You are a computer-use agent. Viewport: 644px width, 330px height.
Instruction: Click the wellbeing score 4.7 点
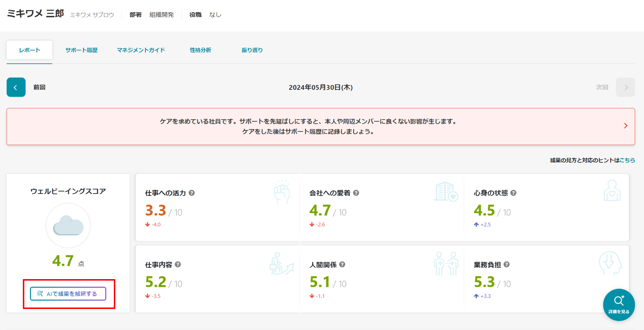click(68, 261)
